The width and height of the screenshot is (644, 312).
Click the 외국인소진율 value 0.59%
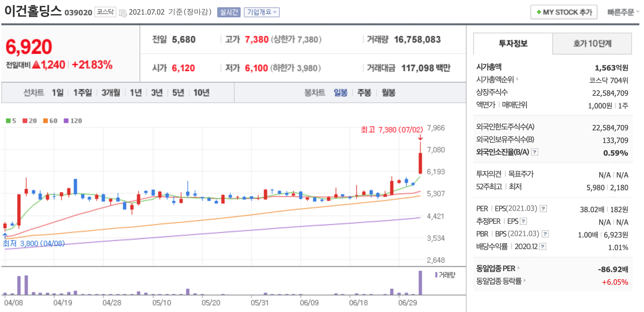pos(616,153)
